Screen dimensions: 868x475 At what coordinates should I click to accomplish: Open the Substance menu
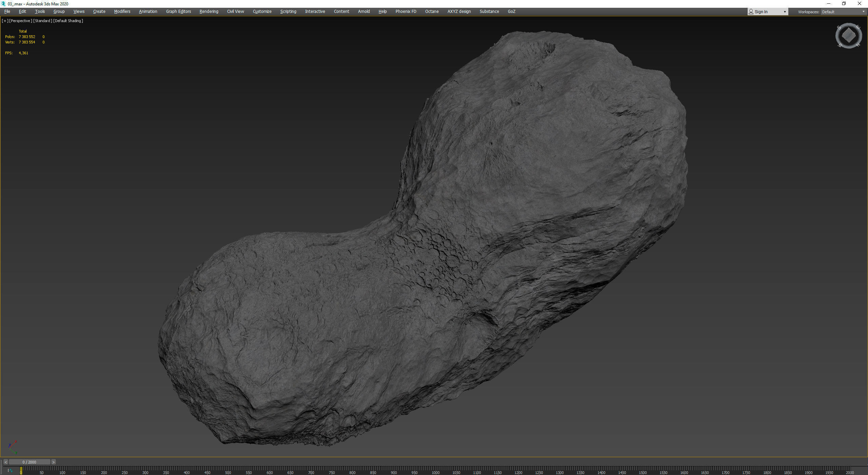click(x=489, y=12)
